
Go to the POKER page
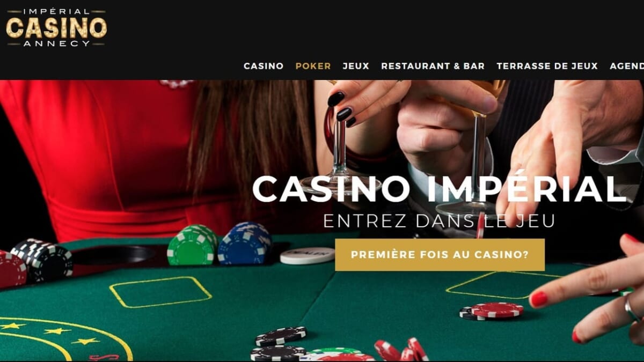tap(313, 66)
